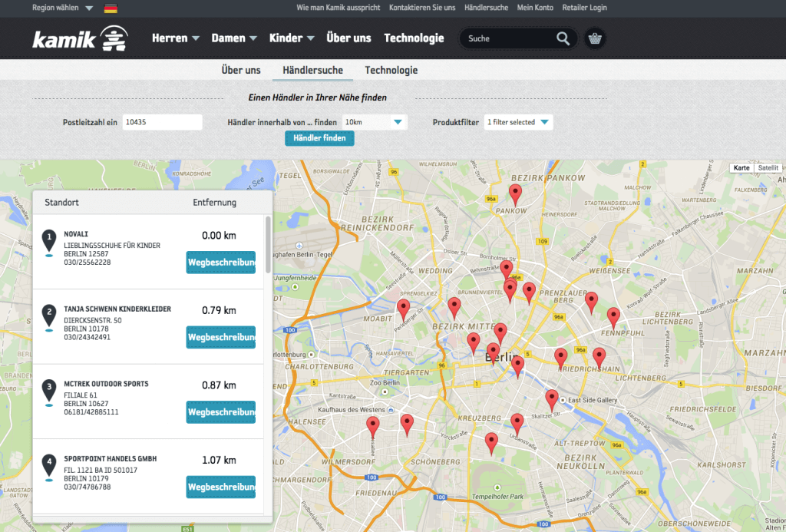Open the Region wählen dropdown

pos(63,8)
